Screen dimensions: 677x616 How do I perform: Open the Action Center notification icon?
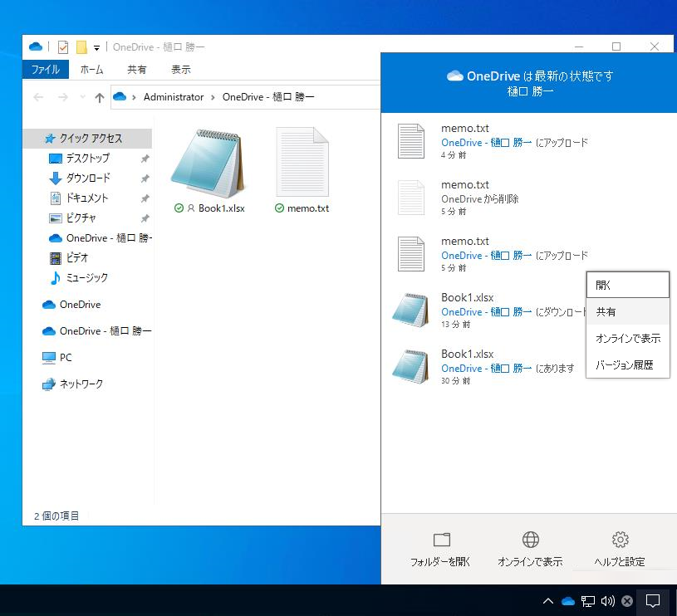click(x=653, y=600)
